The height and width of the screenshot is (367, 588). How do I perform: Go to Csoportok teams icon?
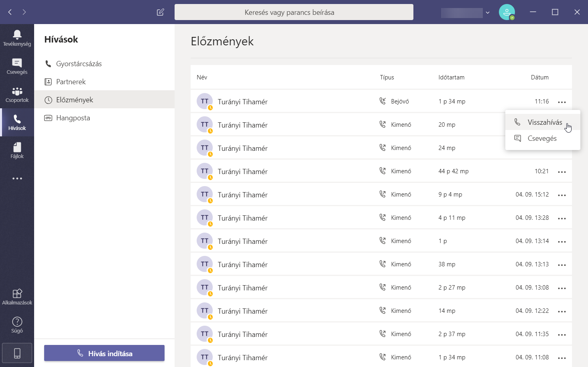[17, 94]
